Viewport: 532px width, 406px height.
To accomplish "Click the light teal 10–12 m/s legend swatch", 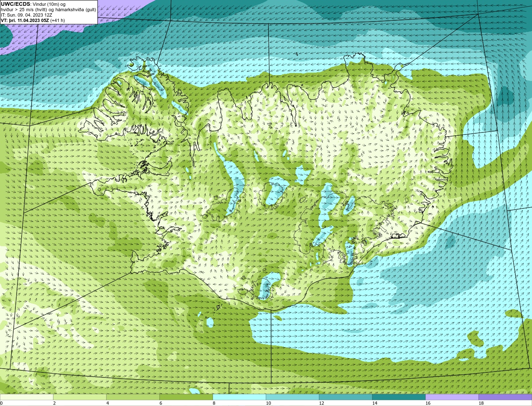I will (293, 397).
